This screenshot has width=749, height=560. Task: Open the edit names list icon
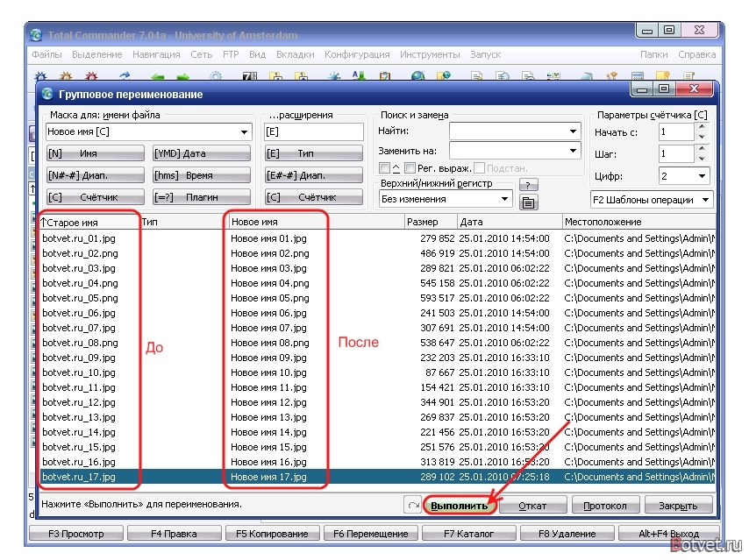coord(528,202)
